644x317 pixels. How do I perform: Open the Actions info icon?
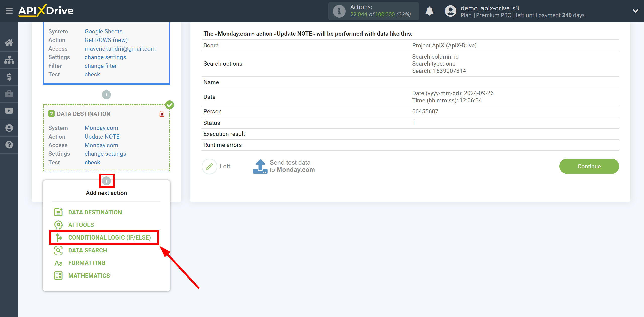click(339, 11)
